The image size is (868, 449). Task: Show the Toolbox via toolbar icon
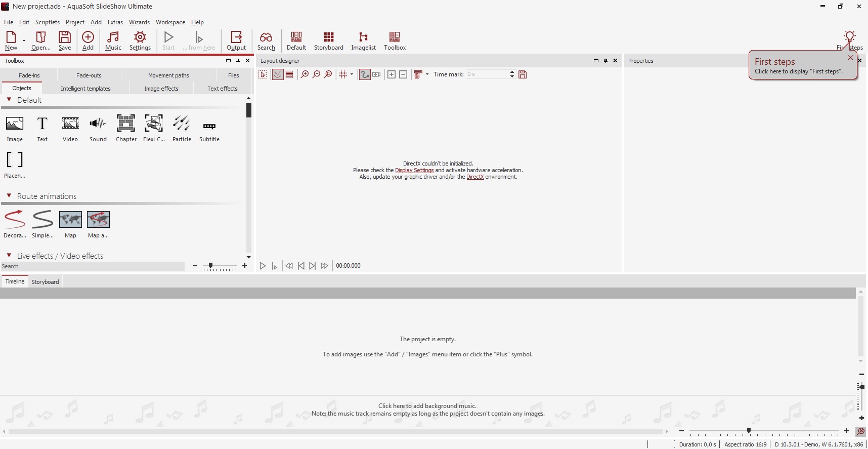pos(395,40)
